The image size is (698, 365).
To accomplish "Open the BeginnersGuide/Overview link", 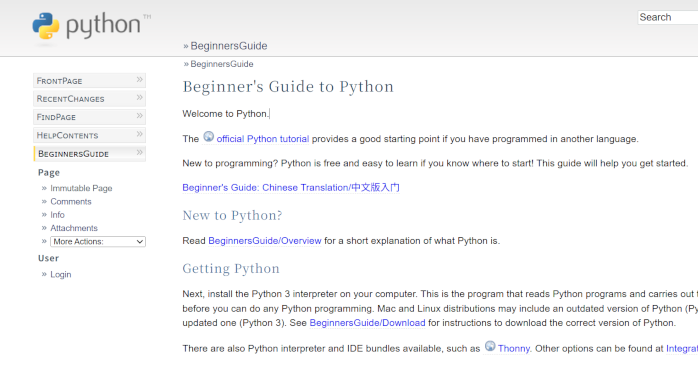I will pos(265,241).
